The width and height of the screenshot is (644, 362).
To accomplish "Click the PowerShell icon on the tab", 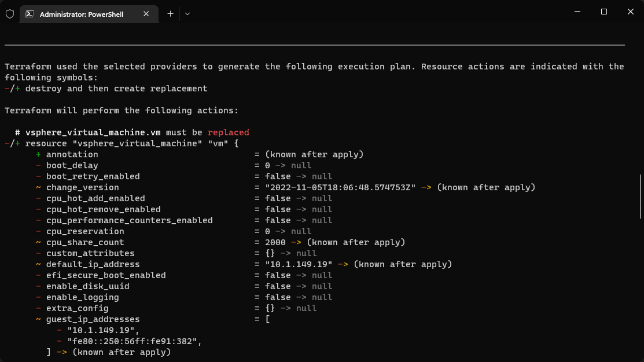I will coord(30,14).
